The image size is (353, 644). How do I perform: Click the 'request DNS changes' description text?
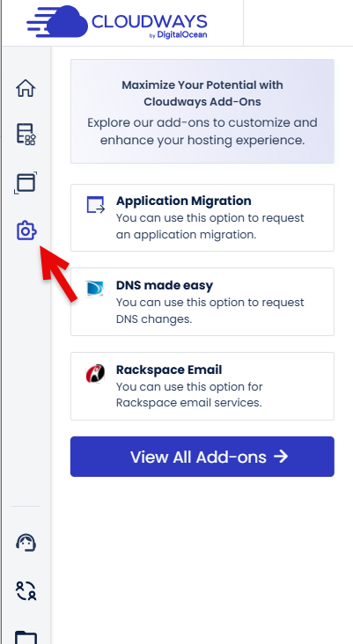(x=210, y=311)
